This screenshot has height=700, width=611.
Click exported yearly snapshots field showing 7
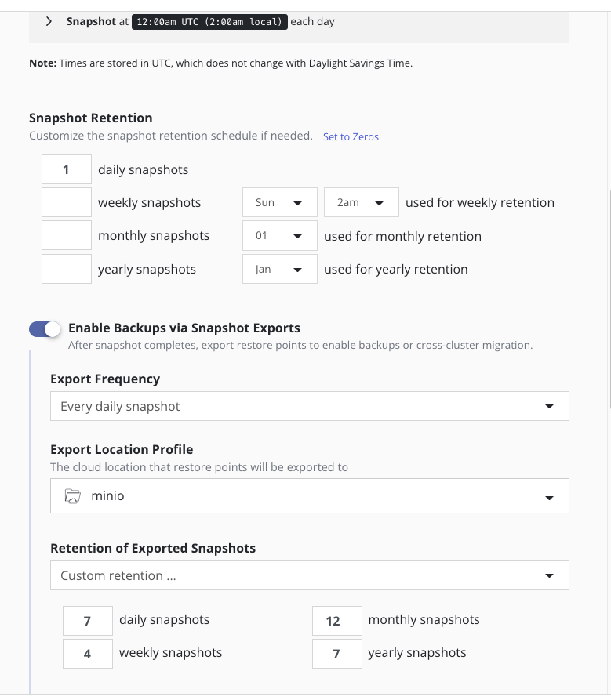coord(336,653)
